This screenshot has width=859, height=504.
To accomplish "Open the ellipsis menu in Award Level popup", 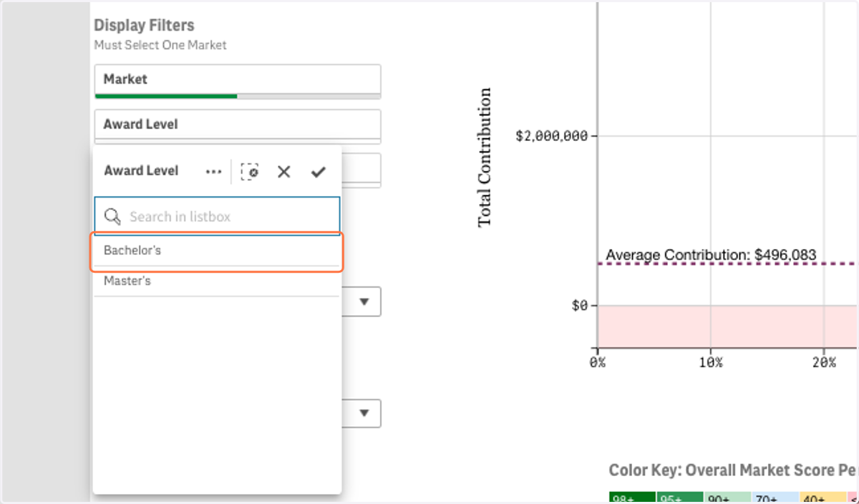I will click(213, 172).
